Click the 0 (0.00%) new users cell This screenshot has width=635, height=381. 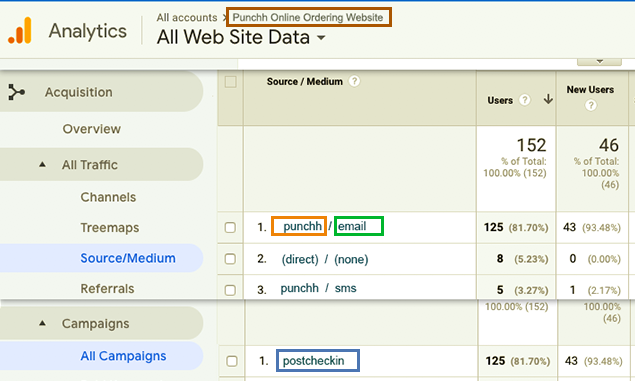(x=595, y=258)
